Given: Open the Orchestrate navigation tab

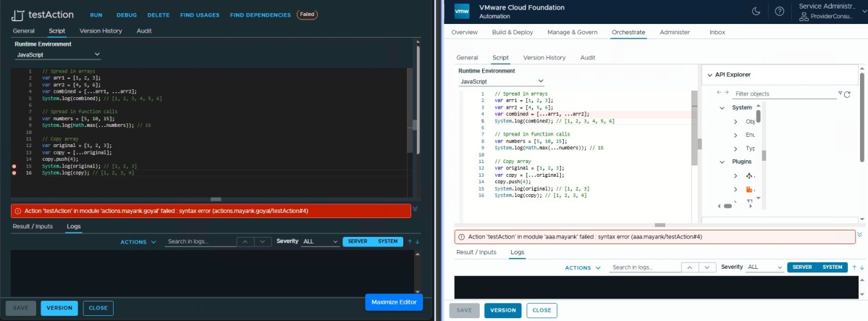Looking at the screenshot, I should point(628,32).
